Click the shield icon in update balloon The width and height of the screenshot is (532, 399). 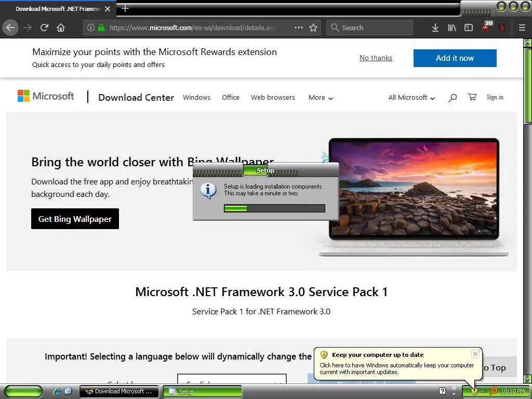(x=324, y=354)
